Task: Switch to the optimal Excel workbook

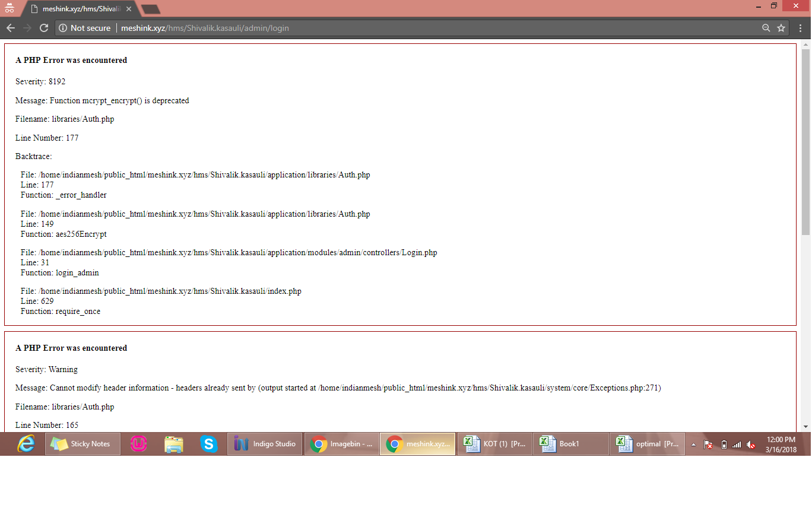Action: click(648, 444)
